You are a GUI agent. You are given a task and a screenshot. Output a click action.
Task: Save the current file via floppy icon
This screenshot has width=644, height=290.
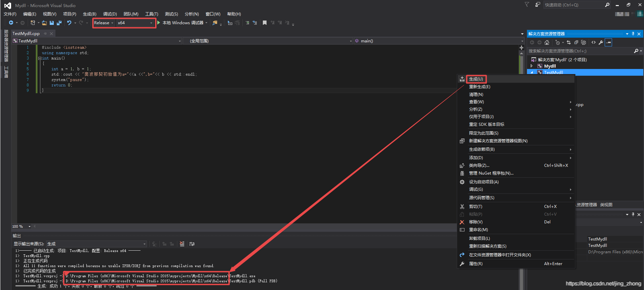[x=52, y=23]
